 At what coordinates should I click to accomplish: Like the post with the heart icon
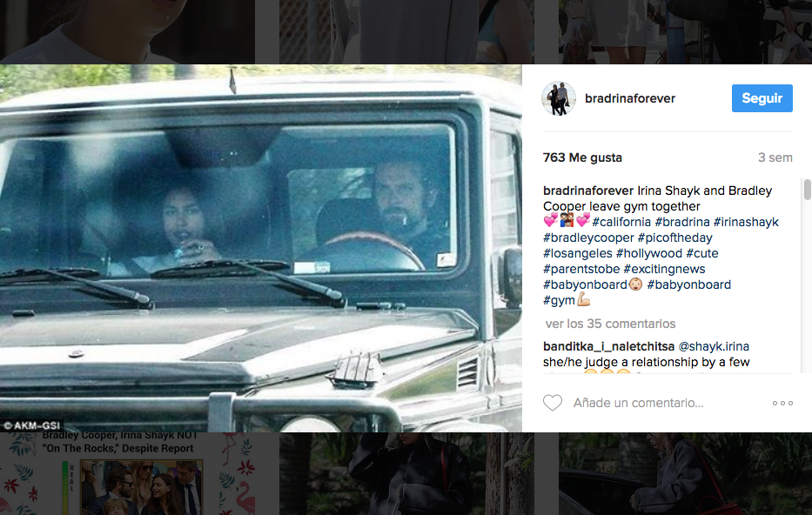tap(552, 403)
